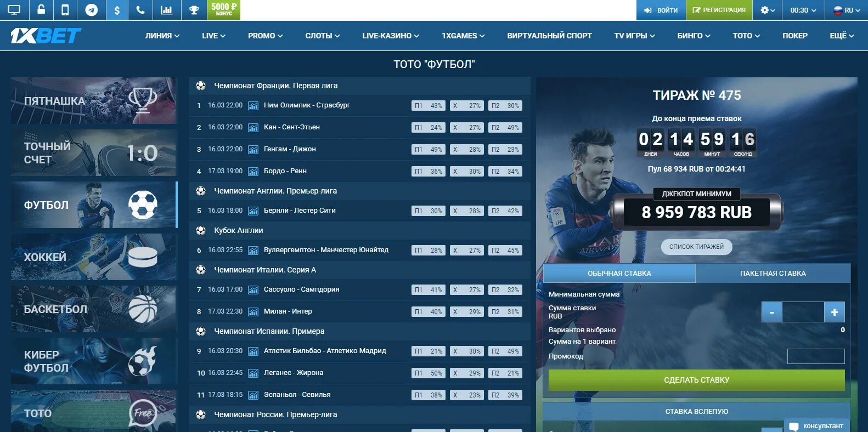
Task: Expand the PROMO menu
Action: (266, 36)
